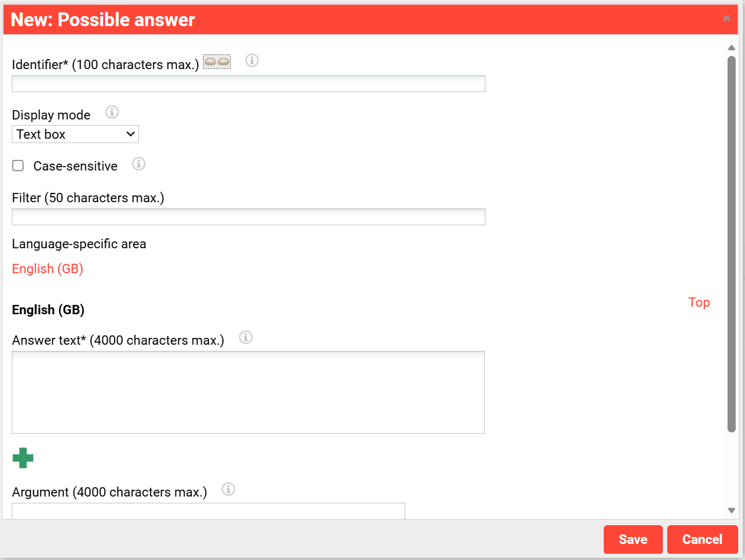Click into the Filter input field
Viewport: 745px width, 560px height.
248,217
